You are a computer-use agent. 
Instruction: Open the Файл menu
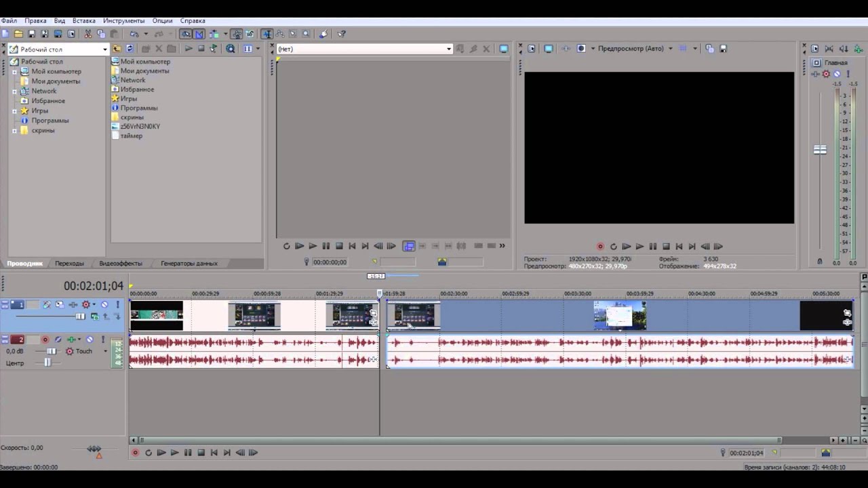[9, 21]
